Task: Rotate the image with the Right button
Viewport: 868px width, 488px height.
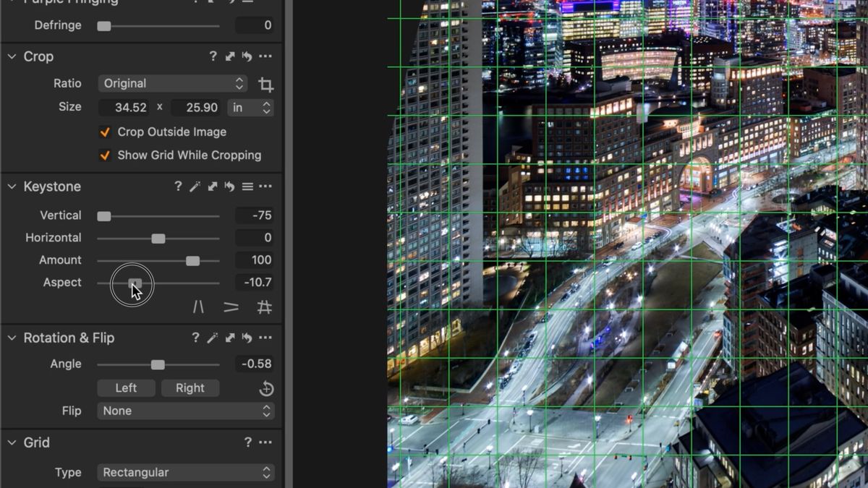Action: tap(190, 388)
